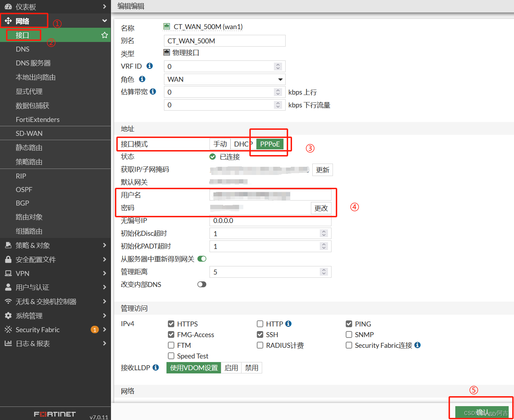Click the physical interface icon next to 物理接口

click(x=166, y=53)
